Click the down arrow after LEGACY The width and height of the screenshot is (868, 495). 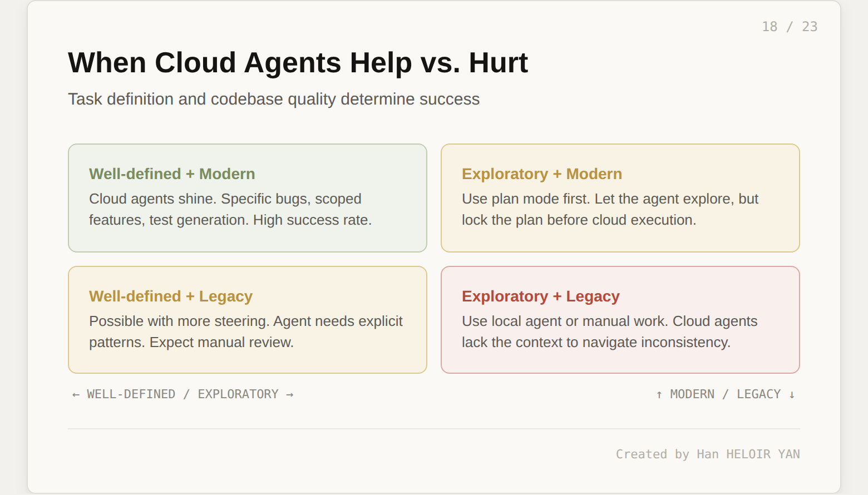792,395
